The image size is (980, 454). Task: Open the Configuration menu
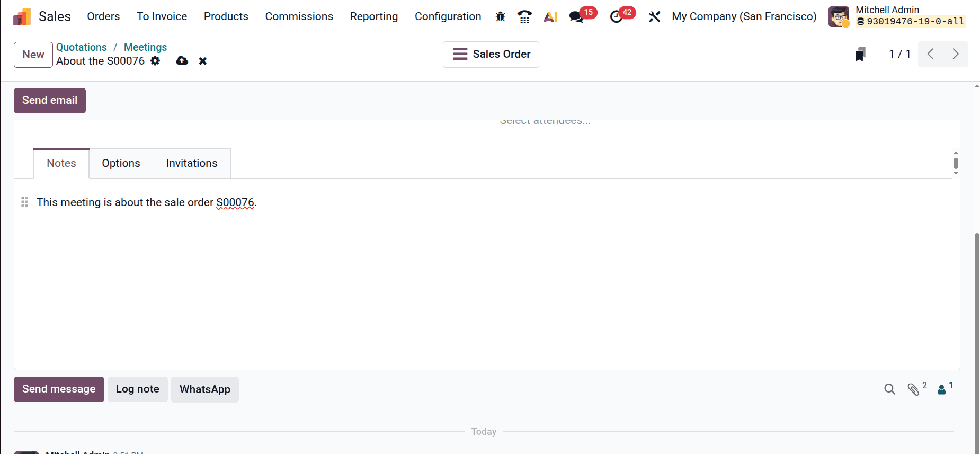(448, 16)
